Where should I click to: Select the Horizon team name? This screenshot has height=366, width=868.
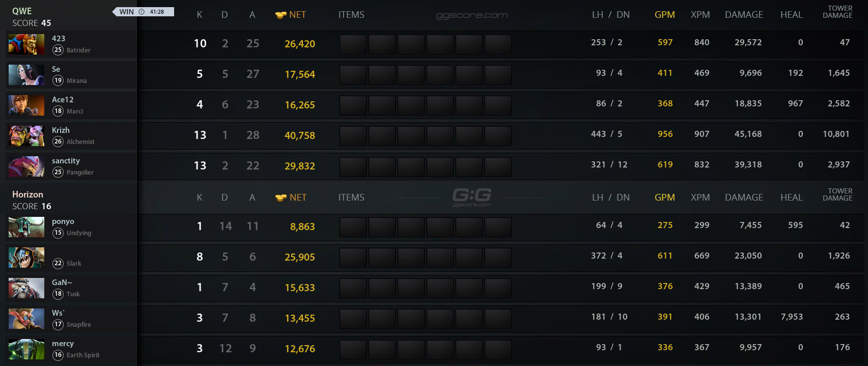pyautogui.click(x=27, y=194)
